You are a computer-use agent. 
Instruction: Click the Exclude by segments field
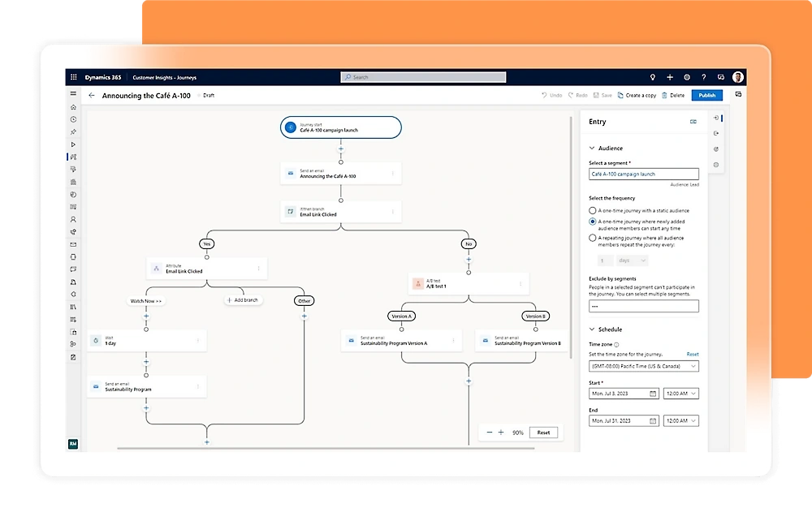pyautogui.click(x=644, y=306)
